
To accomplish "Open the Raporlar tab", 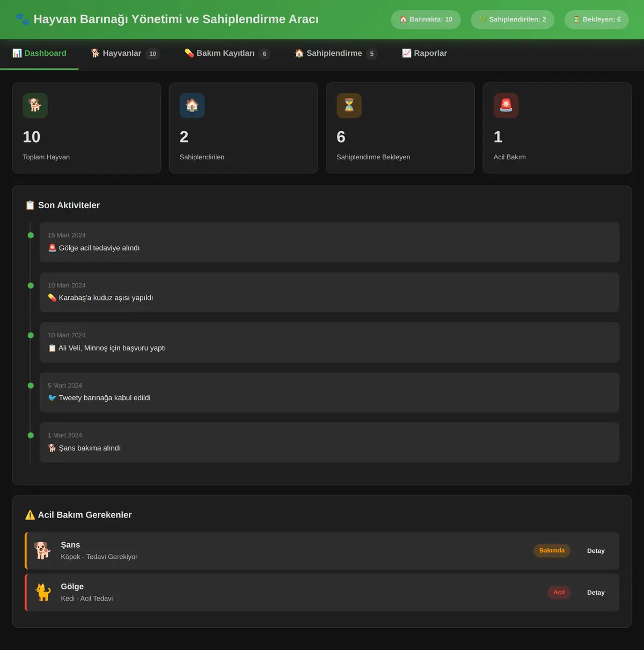I will pos(425,53).
